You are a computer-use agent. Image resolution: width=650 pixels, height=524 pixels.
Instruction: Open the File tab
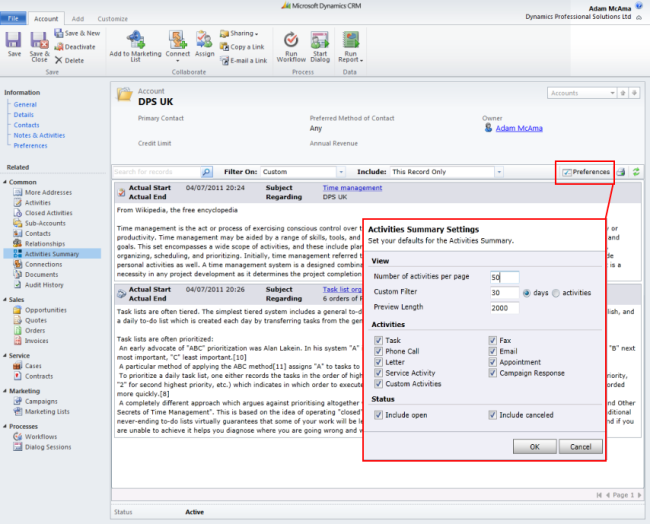click(13, 18)
